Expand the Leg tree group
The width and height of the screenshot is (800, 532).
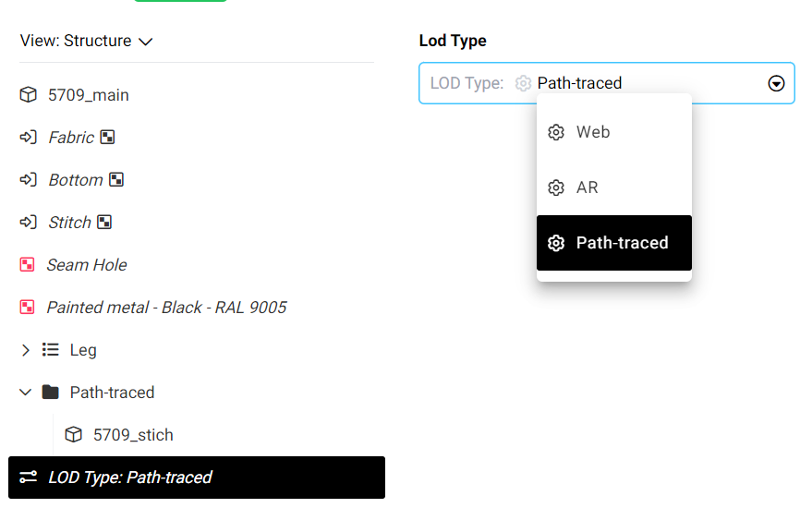point(26,350)
